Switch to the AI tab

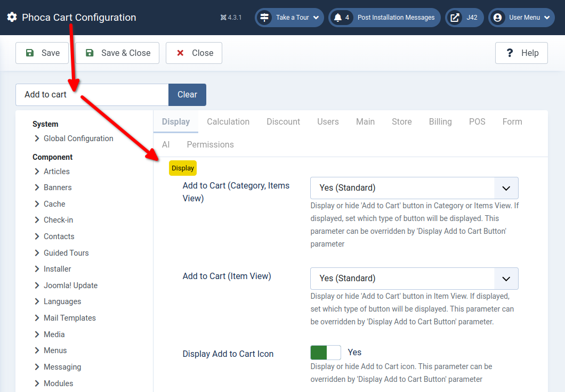click(x=166, y=145)
